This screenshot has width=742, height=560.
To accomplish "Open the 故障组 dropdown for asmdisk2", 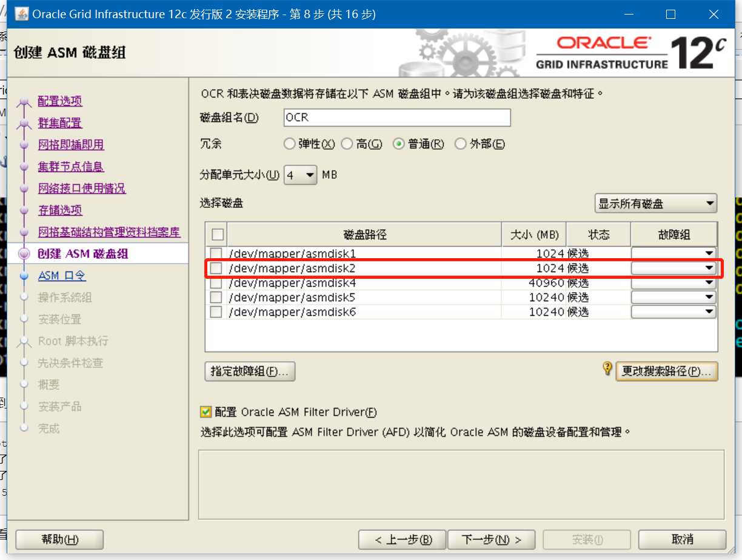I will point(673,268).
